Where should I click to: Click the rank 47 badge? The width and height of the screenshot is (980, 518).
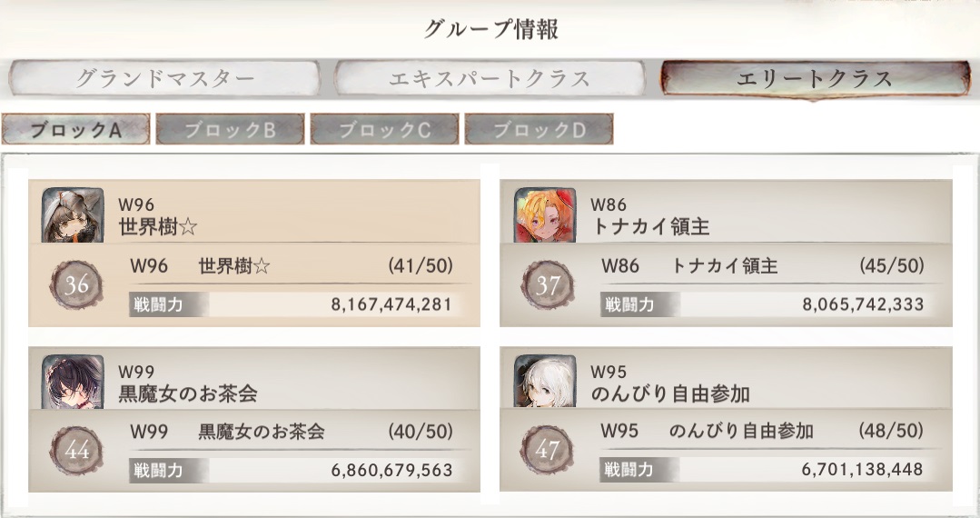point(549,451)
